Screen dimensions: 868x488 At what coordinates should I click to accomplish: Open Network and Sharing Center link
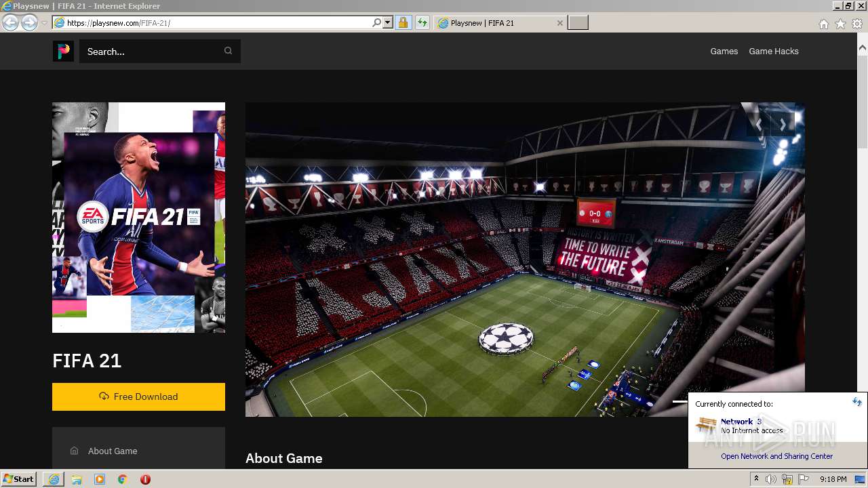(x=777, y=456)
